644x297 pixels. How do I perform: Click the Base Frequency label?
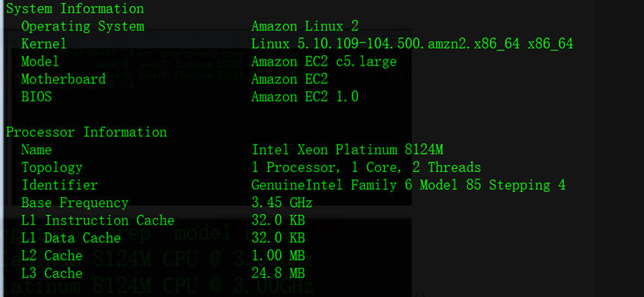(x=74, y=203)
